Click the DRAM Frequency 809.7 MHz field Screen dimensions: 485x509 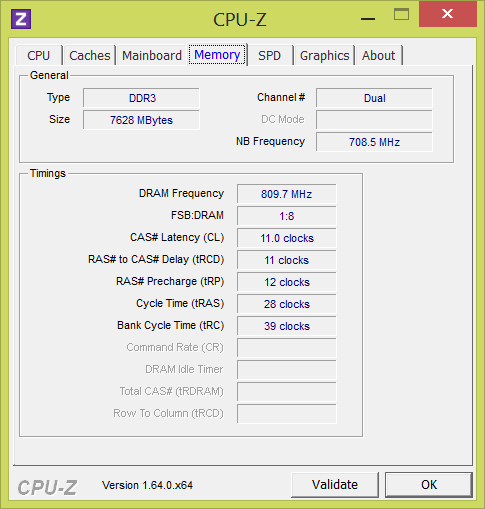tap(287, 194)
